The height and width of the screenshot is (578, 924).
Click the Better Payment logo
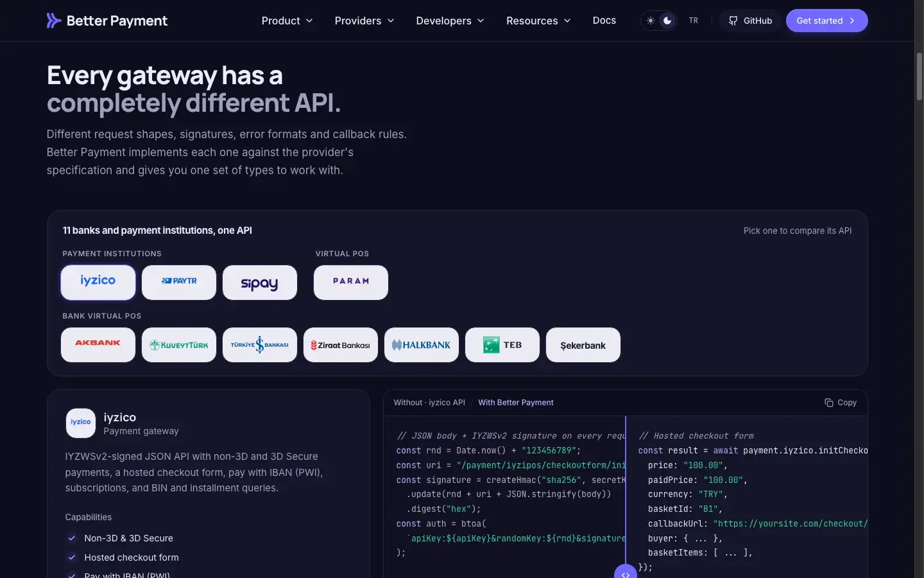[107, 21]
